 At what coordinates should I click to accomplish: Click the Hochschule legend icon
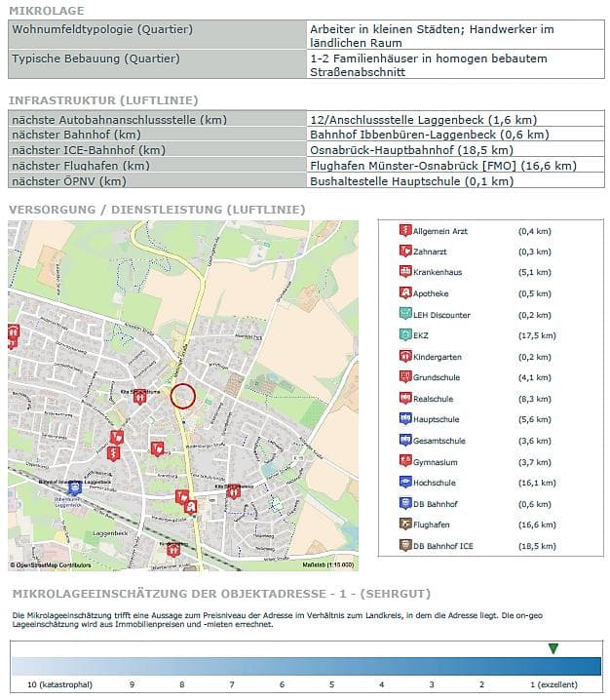(x=405, y=483)
